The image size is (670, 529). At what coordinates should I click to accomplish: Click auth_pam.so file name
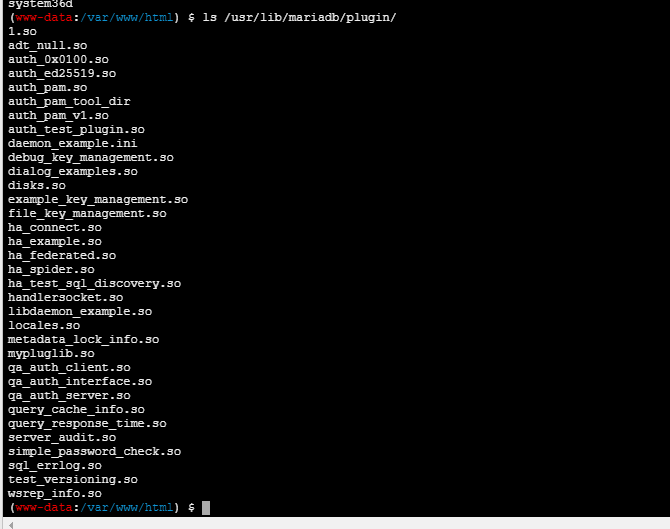(x=47, y=88)
